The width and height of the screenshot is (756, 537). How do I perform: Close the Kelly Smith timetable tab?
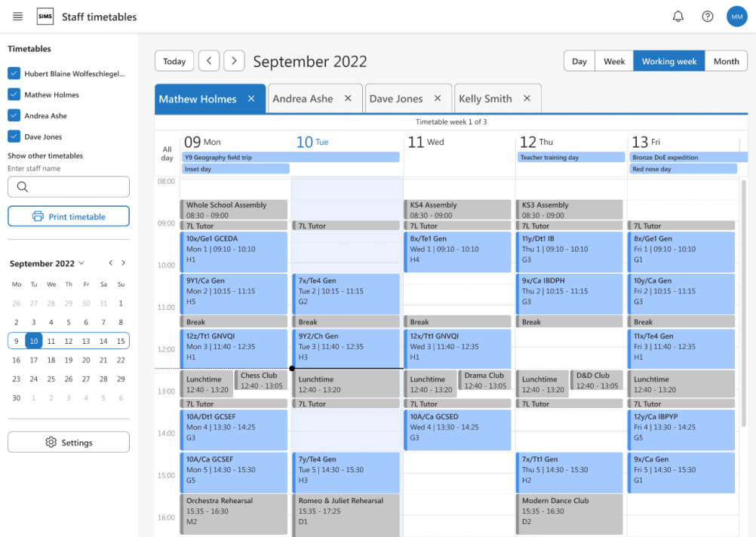(x=527, y=99)
